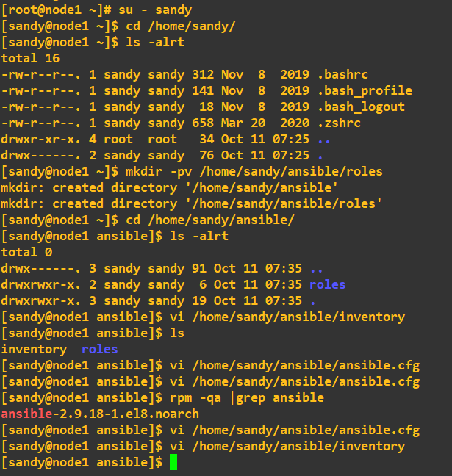This screenshot has height=476, width=452.
Task: Click 'drwxr-xr-x.' permissions string
Action: point(40,139)
